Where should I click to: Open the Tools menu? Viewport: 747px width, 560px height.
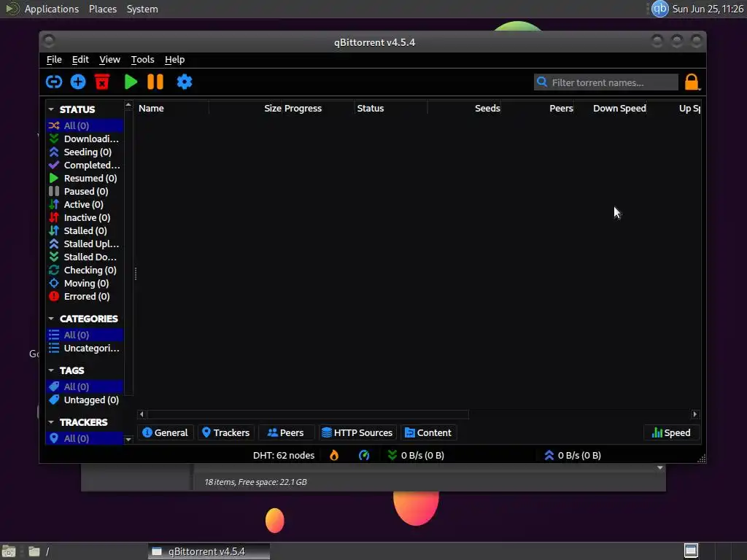[x=142, y=60]
